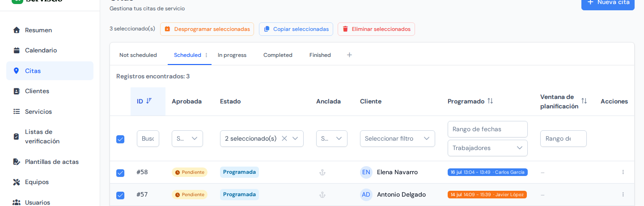The image size is (644, 206).
Task: Click the anchor icon in row #57
Action: pos(322,195)
